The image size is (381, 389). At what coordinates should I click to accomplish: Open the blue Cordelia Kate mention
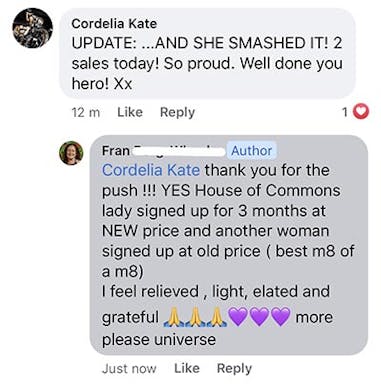151,170
